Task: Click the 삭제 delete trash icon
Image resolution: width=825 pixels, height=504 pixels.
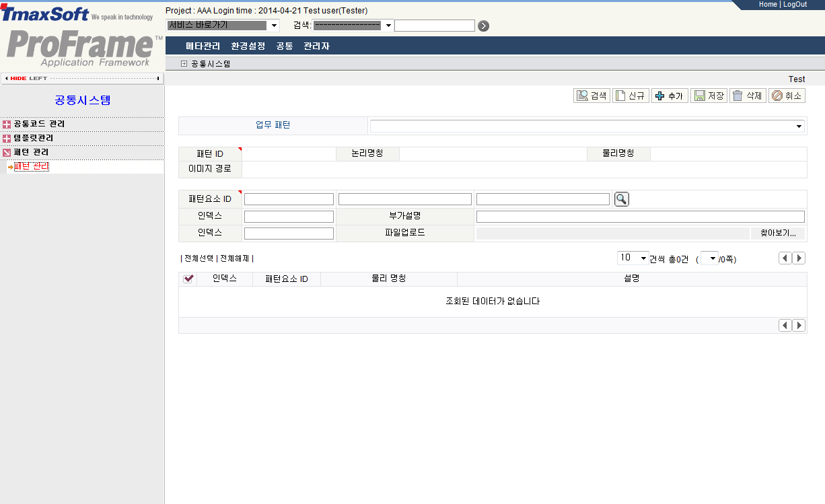Action: tap(748, 95)
